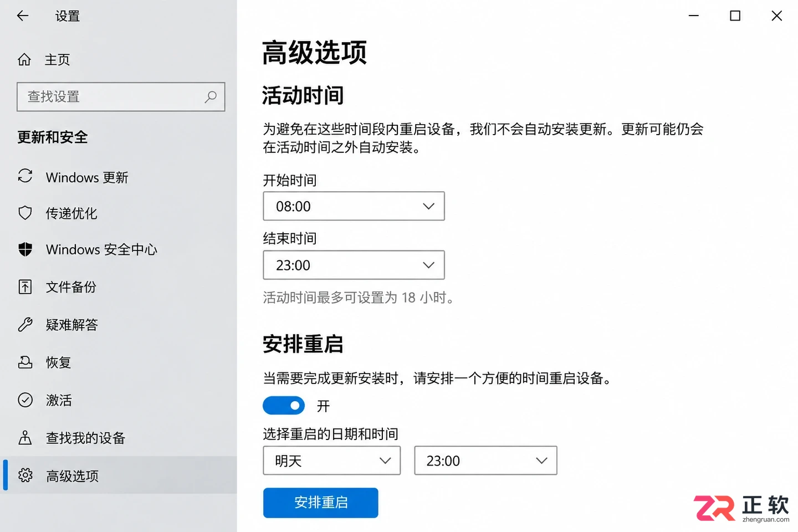Click the Windows 安全中心 shield icon
The width and height of the screenshot is (798, 532).
25,249
